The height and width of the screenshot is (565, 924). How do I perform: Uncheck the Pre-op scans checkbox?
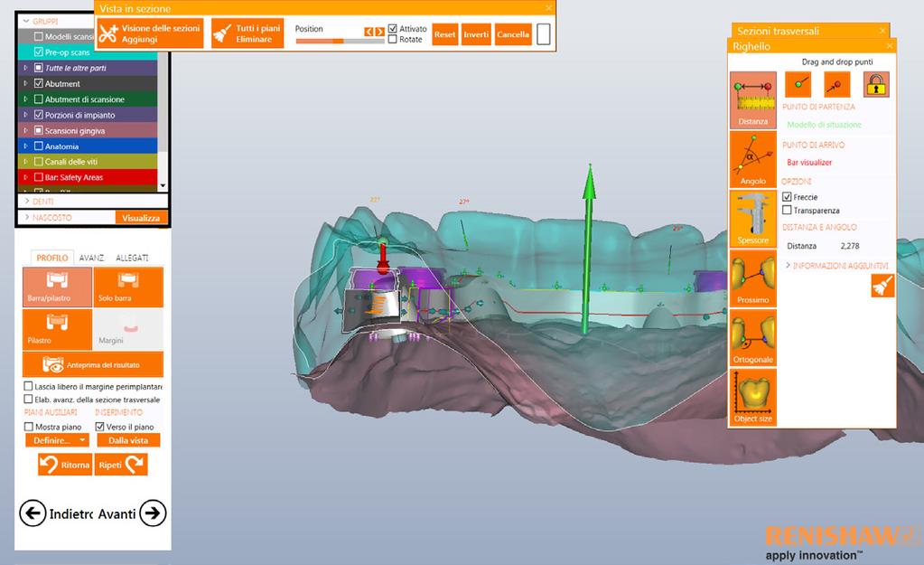coord(39,52)
